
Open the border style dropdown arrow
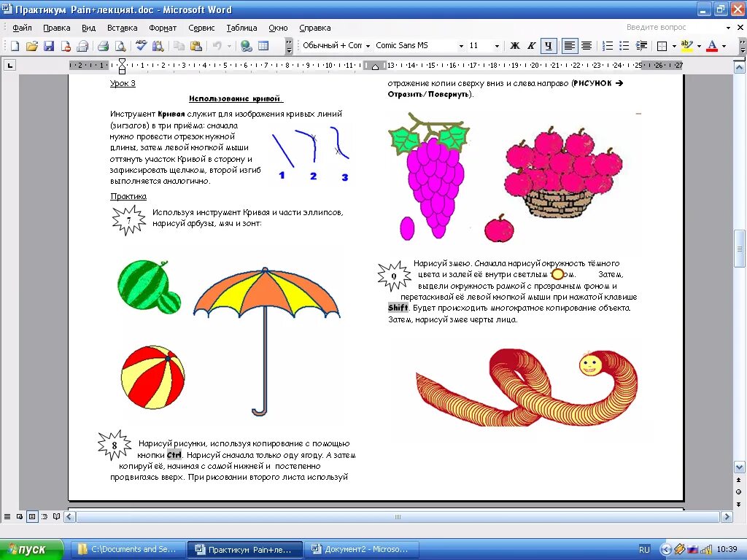(x=673, y=46)
